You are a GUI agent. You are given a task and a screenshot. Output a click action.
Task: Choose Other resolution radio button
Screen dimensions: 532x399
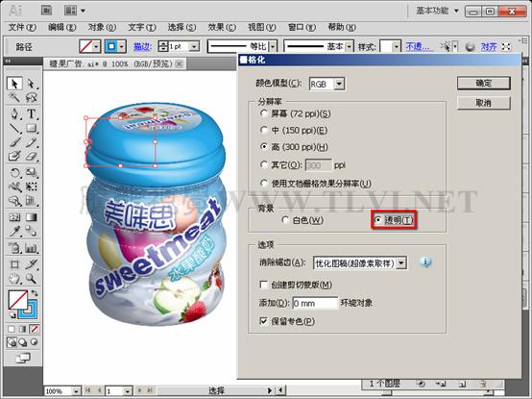(264, 164)
